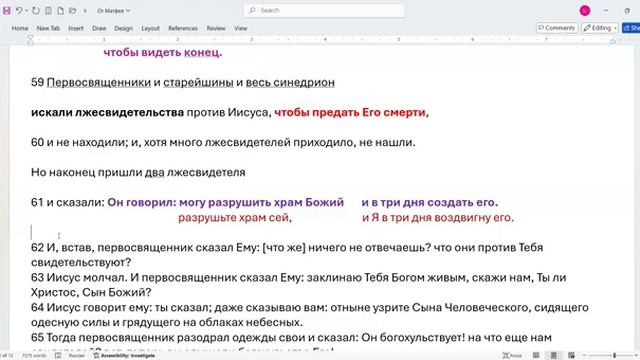Click the Redo/Repeat icon
The height and width of the screenshot is (360, 640).
pos(36,11)
